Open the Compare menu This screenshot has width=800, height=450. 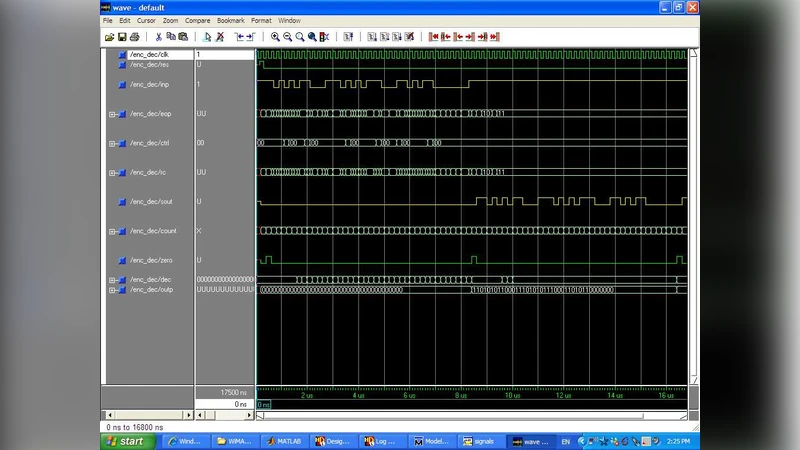(197, 20)
